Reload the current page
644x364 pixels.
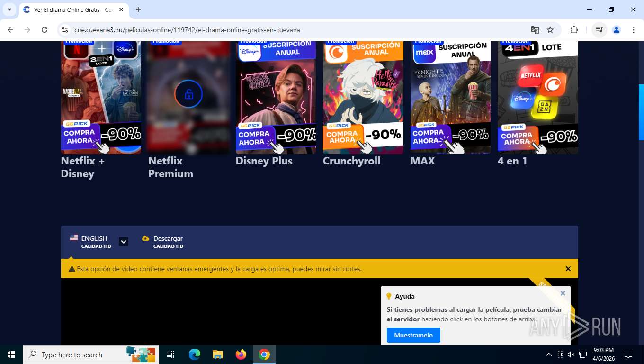45,30
